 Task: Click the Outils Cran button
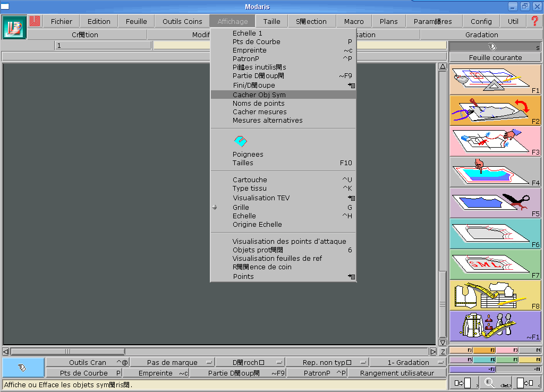pyautogui.click(x=88, y=362)
